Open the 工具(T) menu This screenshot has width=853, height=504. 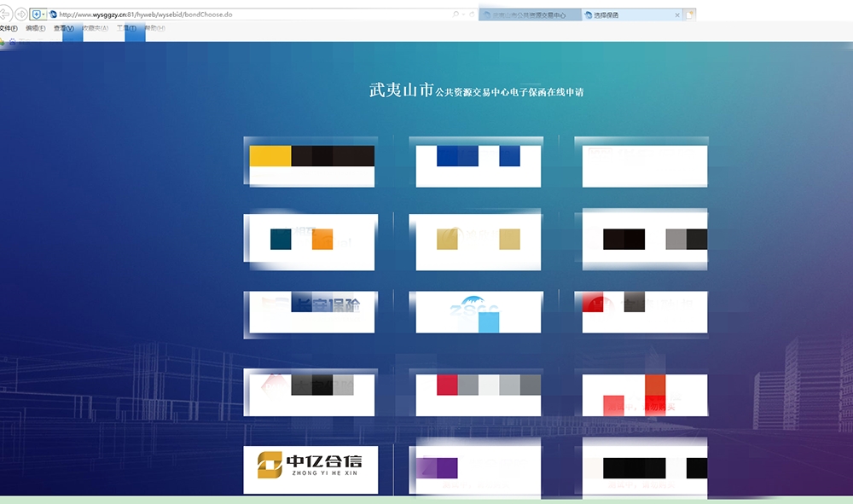[x=126, y=28]
